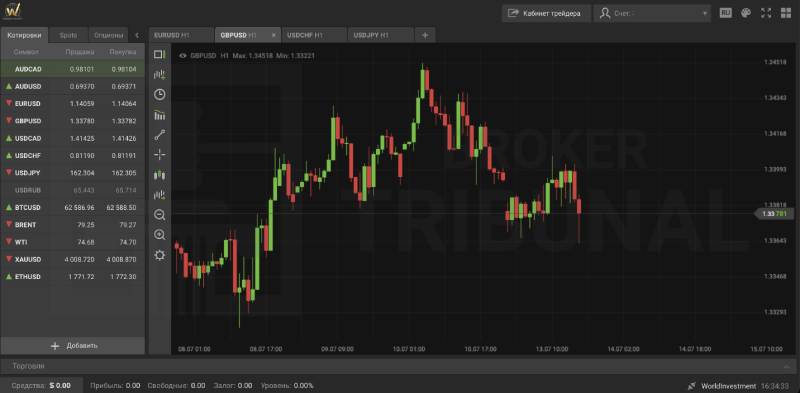Select the AUDCAD quote row
Viewport: 800px width, 393px height.
(x=73, y=69)
